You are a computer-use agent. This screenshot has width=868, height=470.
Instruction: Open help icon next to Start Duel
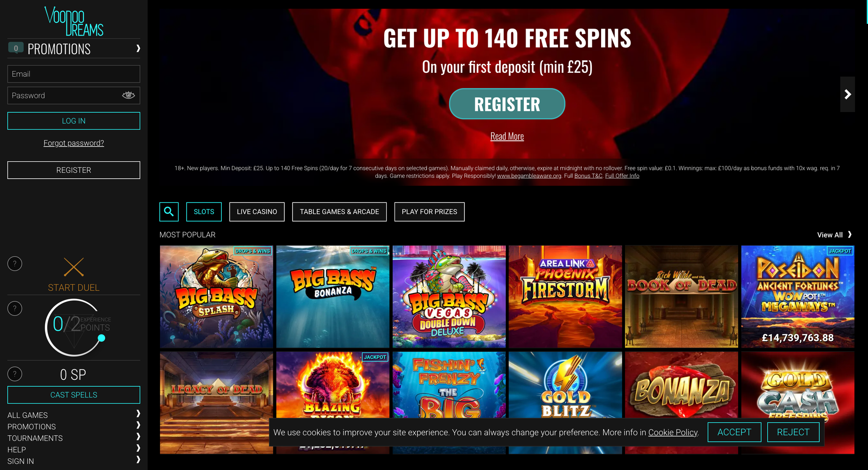tap(15, 264)
